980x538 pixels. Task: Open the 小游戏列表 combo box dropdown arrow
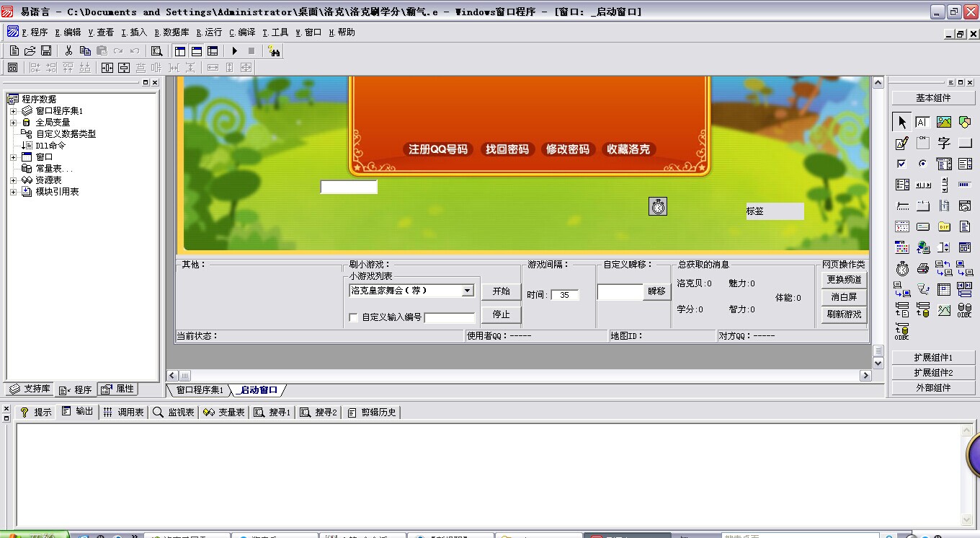coord(467,291)
